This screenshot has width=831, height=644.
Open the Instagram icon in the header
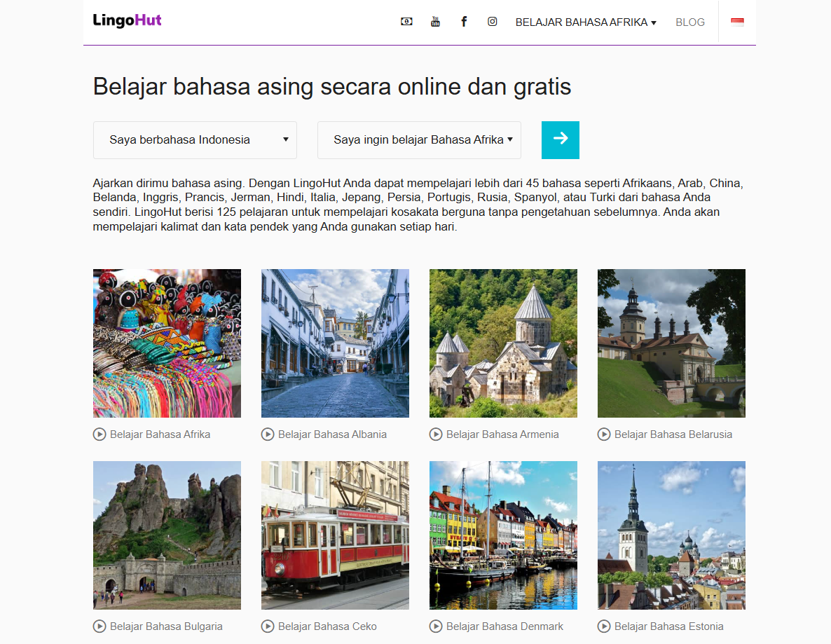[x=493, y=21]
